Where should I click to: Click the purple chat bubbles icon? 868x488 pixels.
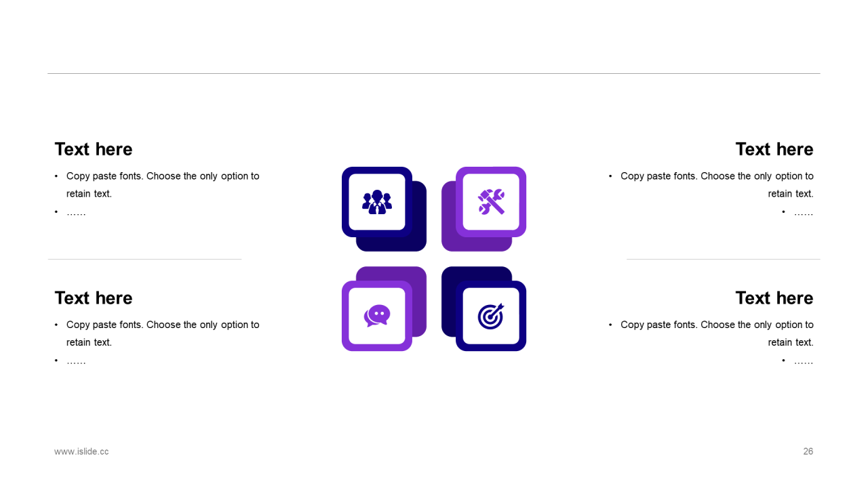pos(377,316)
